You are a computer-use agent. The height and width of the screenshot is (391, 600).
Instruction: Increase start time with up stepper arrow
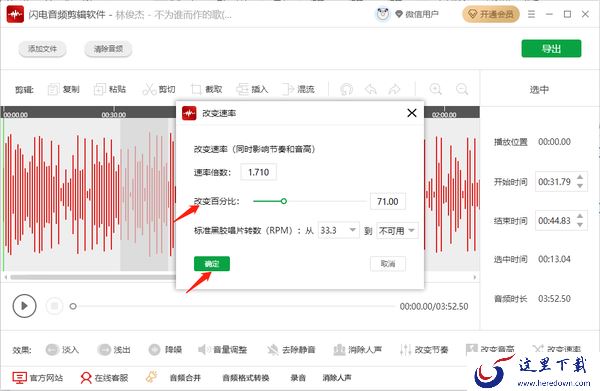(x=580, y=177)
